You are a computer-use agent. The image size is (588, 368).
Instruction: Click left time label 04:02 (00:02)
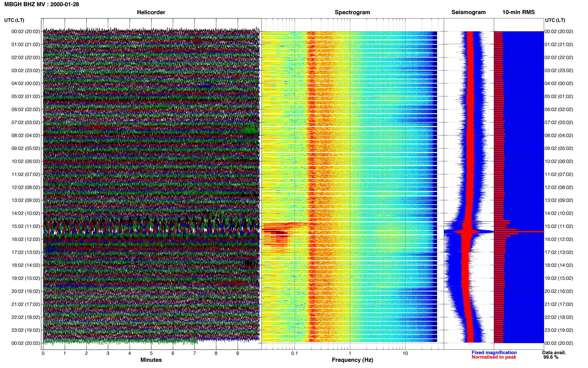[x=26, y=83]
